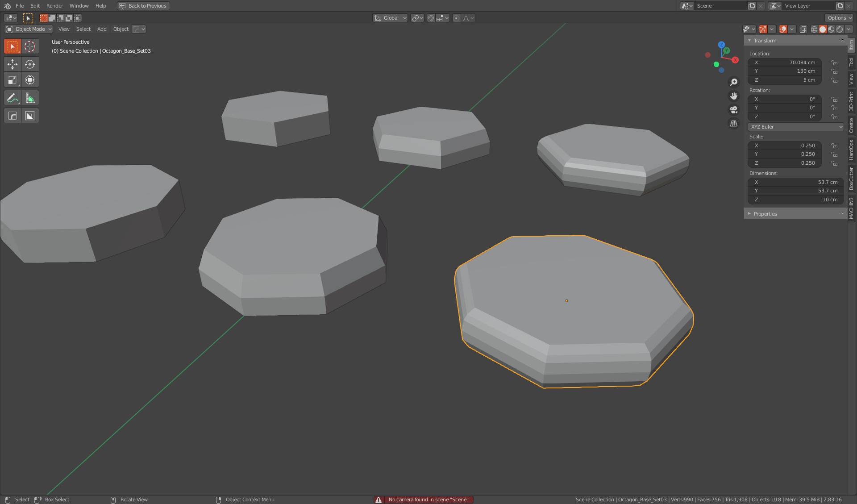Image resolution: width=857 pixels, height=504 pixels.
Task: Switch viewport to Wireframe shading
Action: tap(814, 29)
